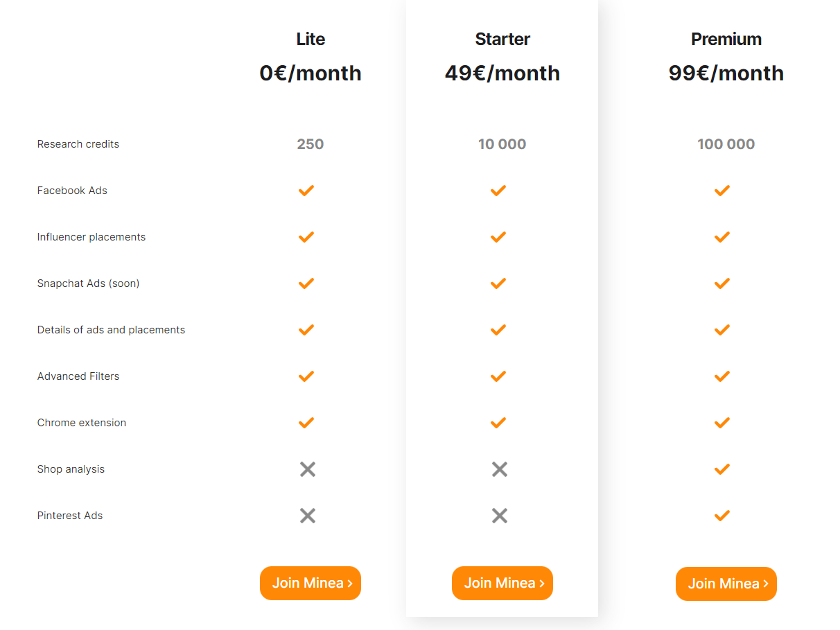Viewport: 840px width, 630px height.
Task: Click the Starter plan Join Minea button
Action: (502, 583)
